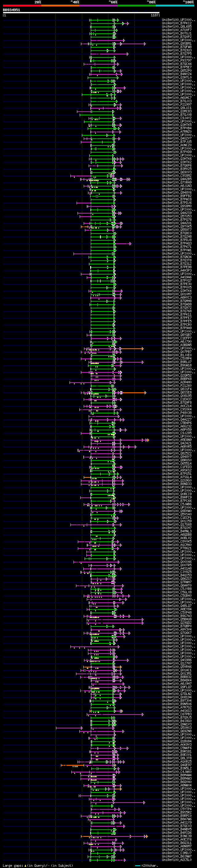Select hit label UniRef100_B7PVD9

pos(177,152)
